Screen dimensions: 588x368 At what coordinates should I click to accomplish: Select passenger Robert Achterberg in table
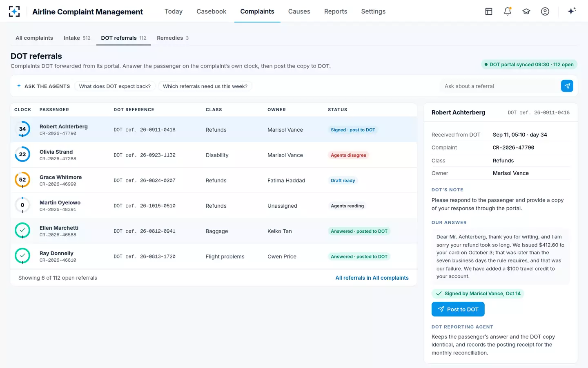point(64,126)
